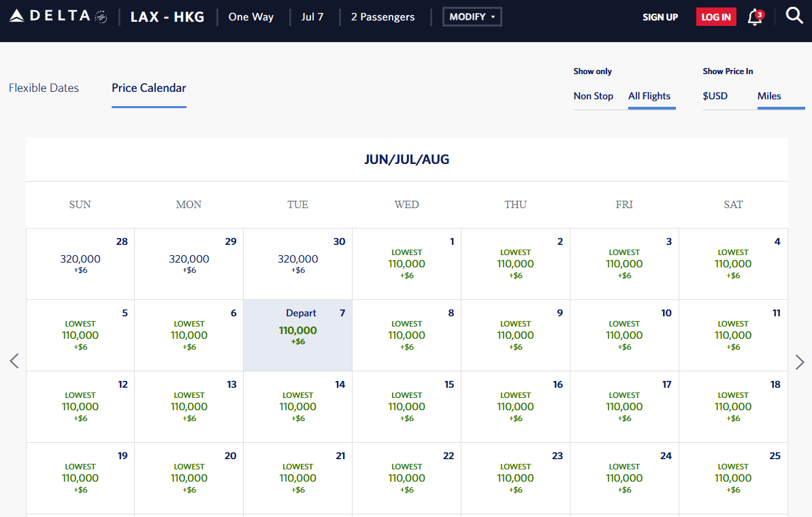Pick the calendar cell for the 10th

point(624,335)
